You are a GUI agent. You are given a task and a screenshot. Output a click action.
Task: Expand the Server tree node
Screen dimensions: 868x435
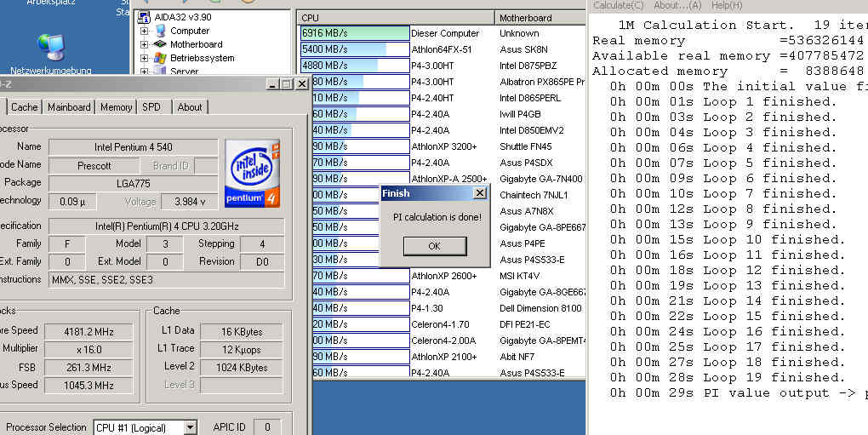click(145, 71)
